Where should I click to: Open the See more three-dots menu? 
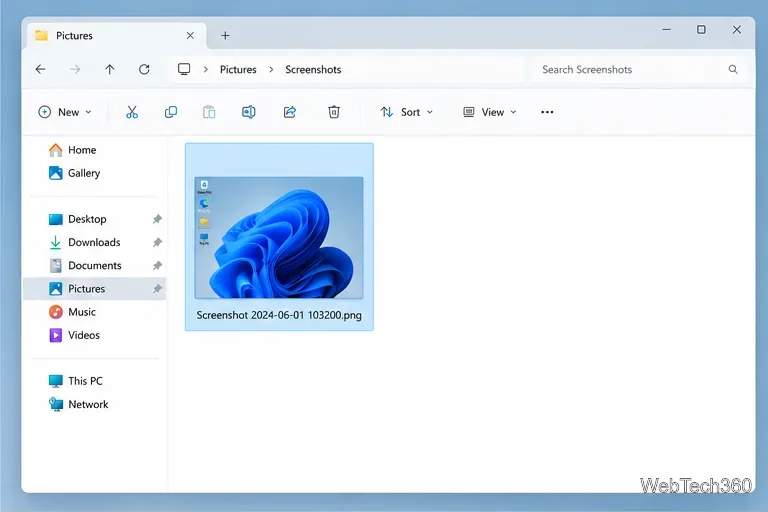pos(547,112)
